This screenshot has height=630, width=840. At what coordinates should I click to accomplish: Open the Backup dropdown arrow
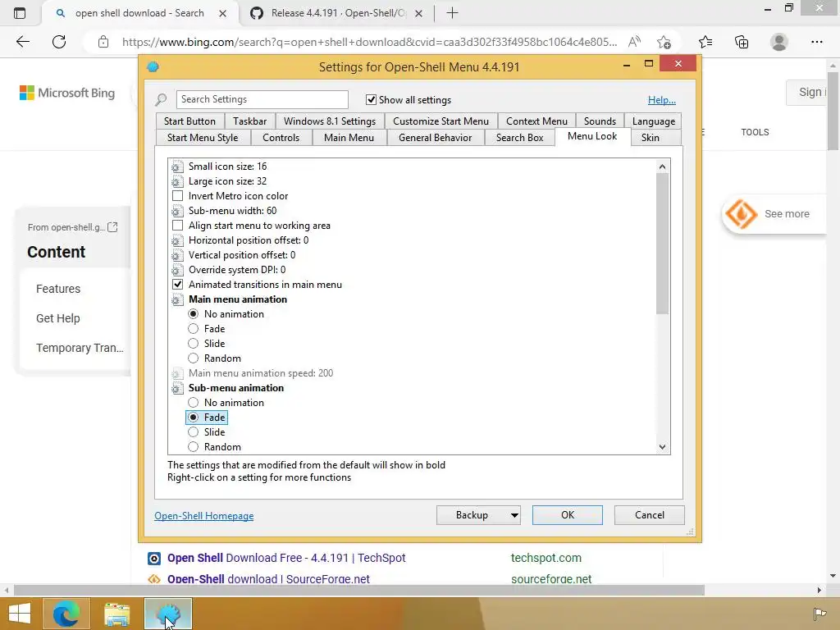[514, 515]
